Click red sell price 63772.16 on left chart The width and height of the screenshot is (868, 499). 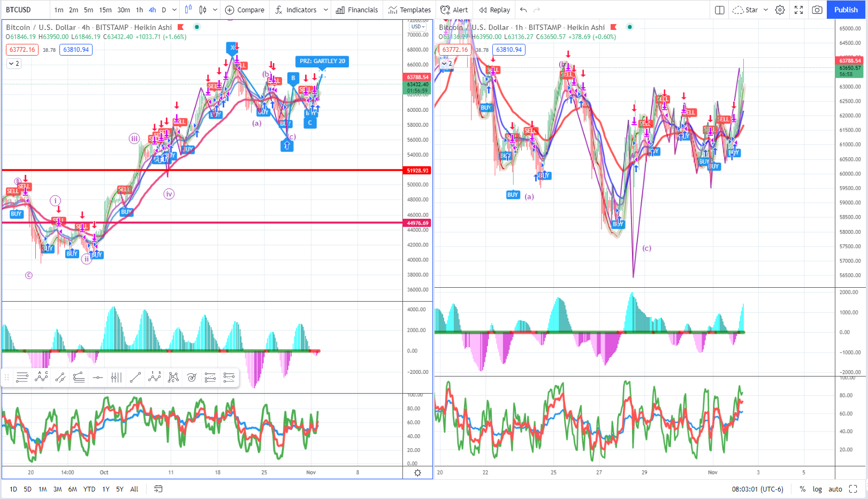[22, 50]
